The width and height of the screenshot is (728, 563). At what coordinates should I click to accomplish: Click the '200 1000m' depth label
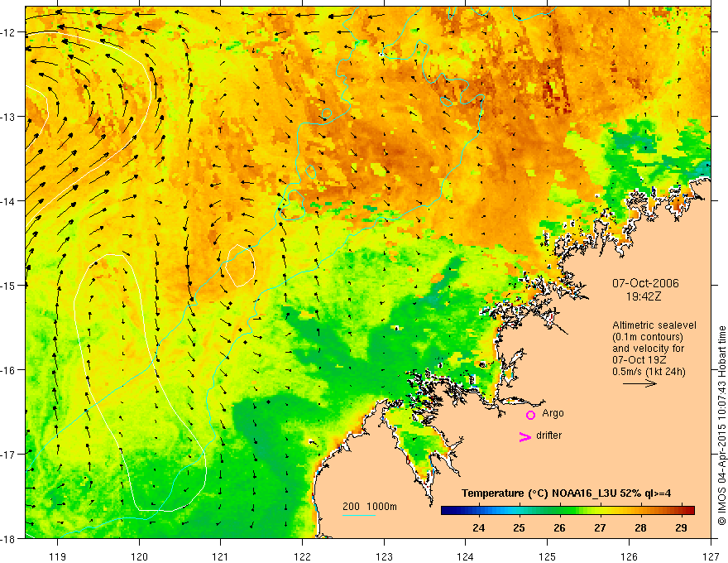click(370, 507)
